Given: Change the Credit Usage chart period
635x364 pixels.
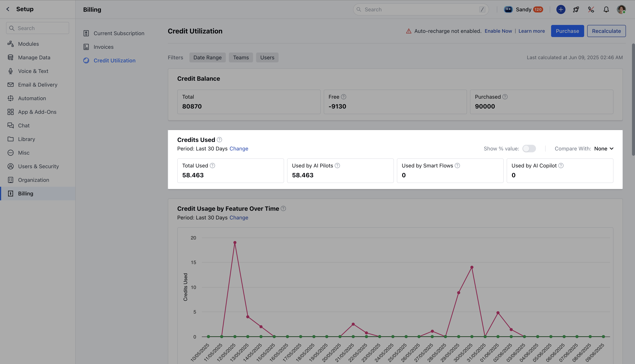Looking at the screenshot, I should click(239, 218).
